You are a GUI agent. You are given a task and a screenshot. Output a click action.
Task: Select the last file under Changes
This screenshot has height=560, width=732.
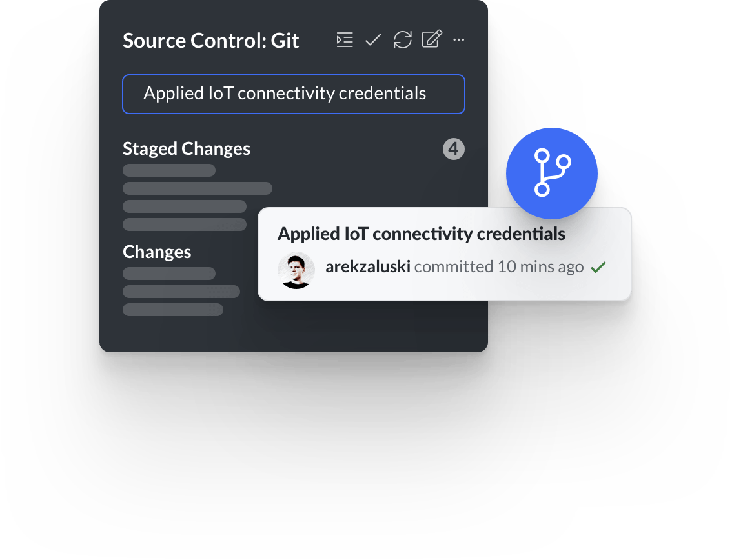[x=173, y=310]
